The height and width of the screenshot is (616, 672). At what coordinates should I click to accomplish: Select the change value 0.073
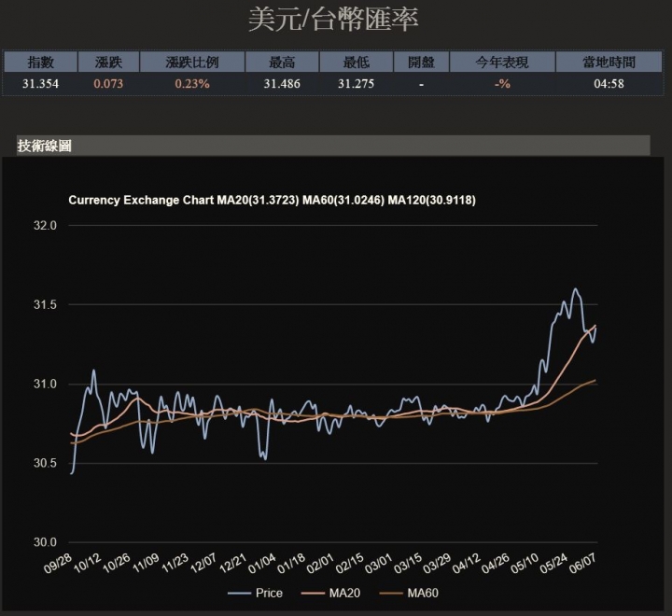click(108, 84)
